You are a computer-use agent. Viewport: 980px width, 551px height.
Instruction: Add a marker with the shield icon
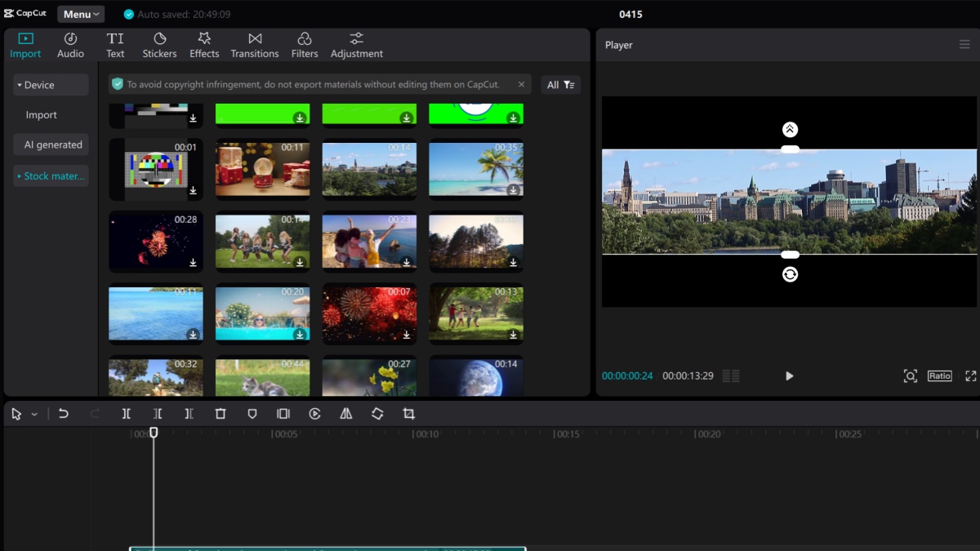pos(252,414)
